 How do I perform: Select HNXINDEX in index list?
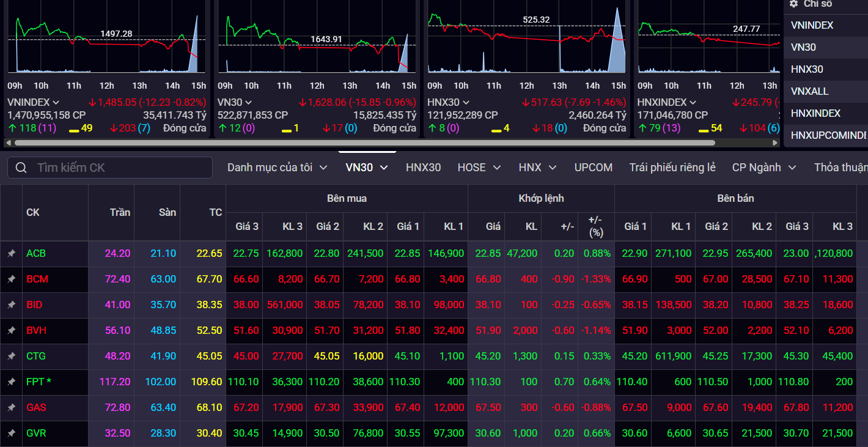826,114
